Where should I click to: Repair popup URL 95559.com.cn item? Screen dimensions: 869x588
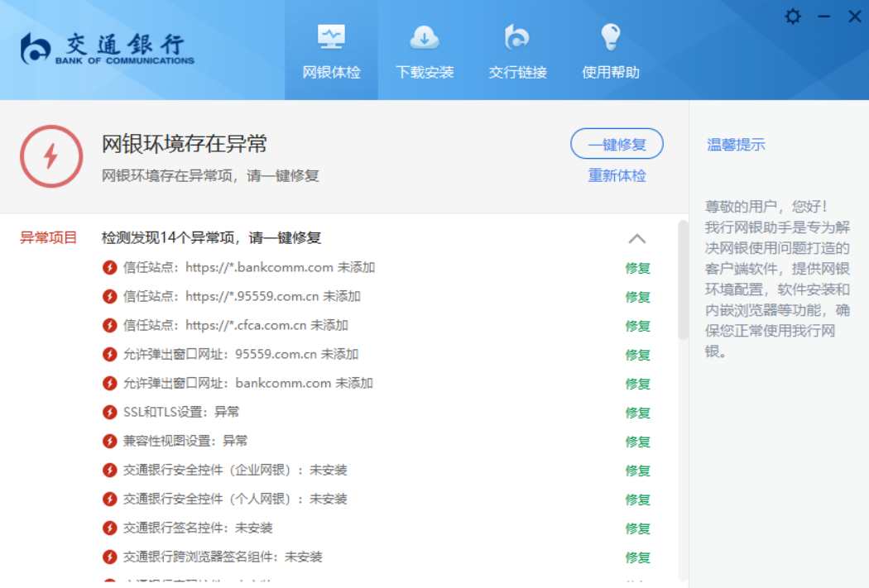[x=637, y=354]
